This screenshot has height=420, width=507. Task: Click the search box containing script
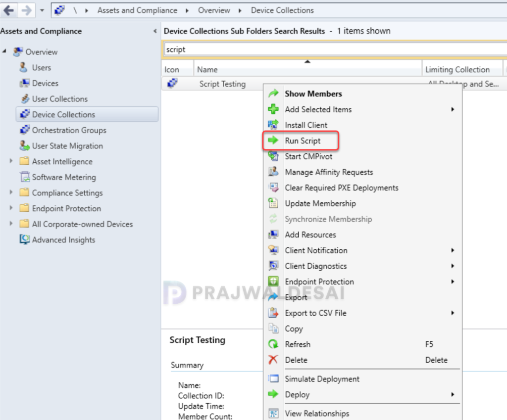pyautogui.click(x=335, y=49)
